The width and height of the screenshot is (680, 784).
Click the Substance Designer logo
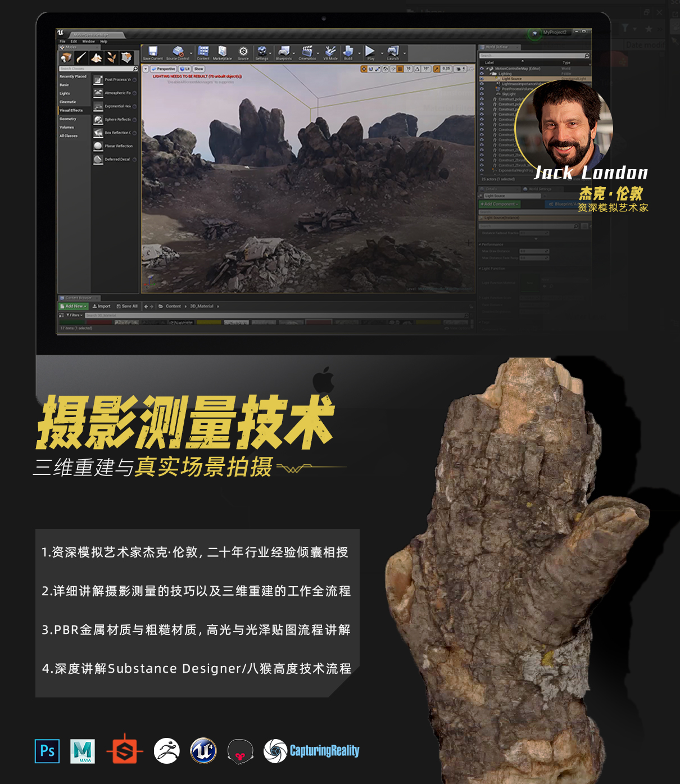124,749
